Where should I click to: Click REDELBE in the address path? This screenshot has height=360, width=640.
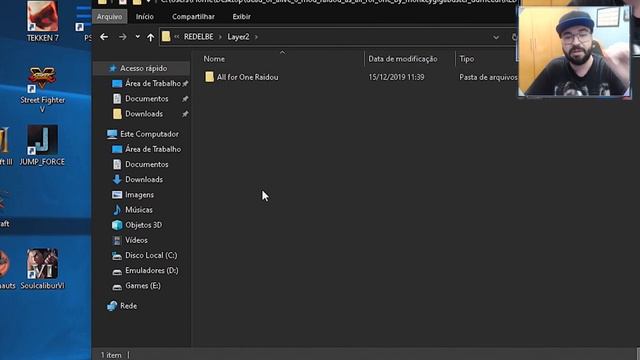198,37
